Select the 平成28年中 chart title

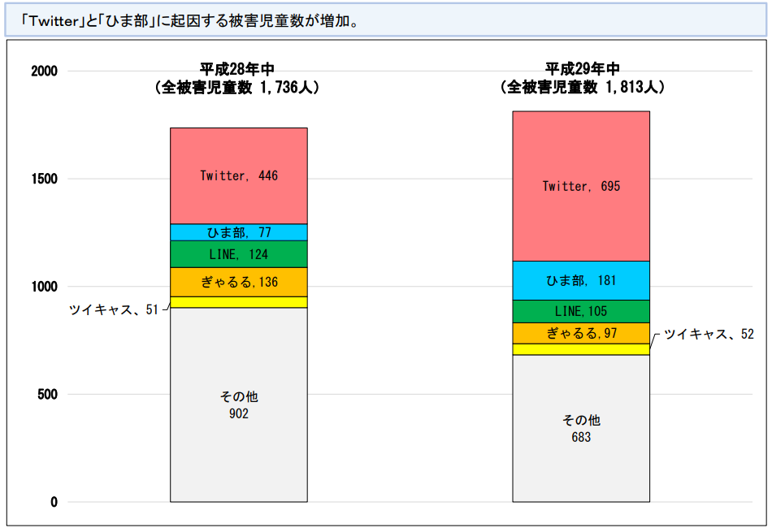click(237, 68)
